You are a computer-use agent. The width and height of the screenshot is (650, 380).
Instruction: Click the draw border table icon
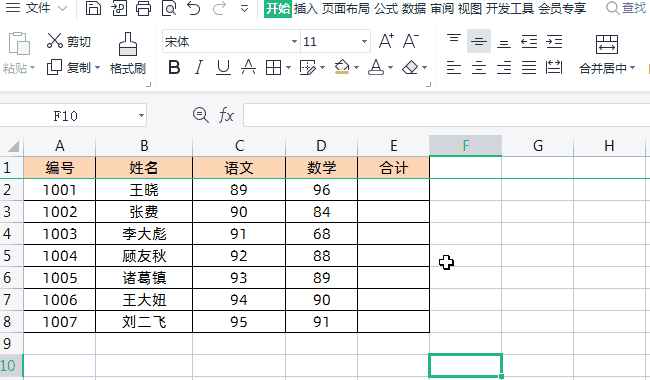point(308,67)
